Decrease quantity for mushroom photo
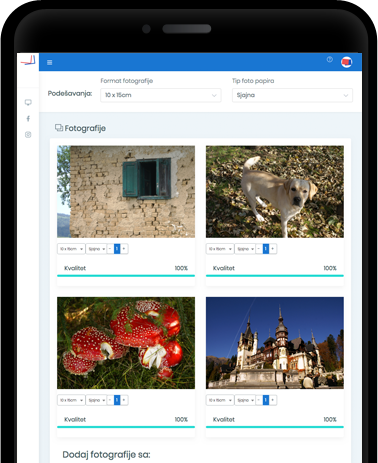The image size is (378, 463). [x=110, y=400]
